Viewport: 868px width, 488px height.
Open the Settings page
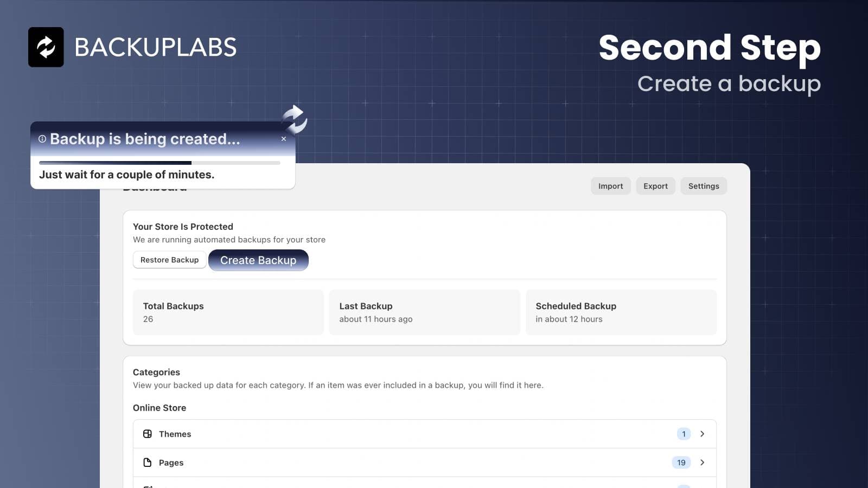(704, 186)
